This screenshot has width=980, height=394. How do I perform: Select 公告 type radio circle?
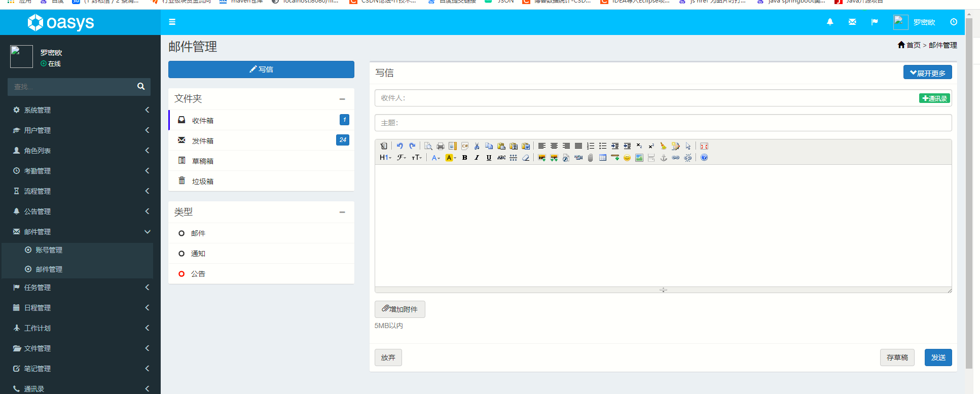(x=182, y=274)
